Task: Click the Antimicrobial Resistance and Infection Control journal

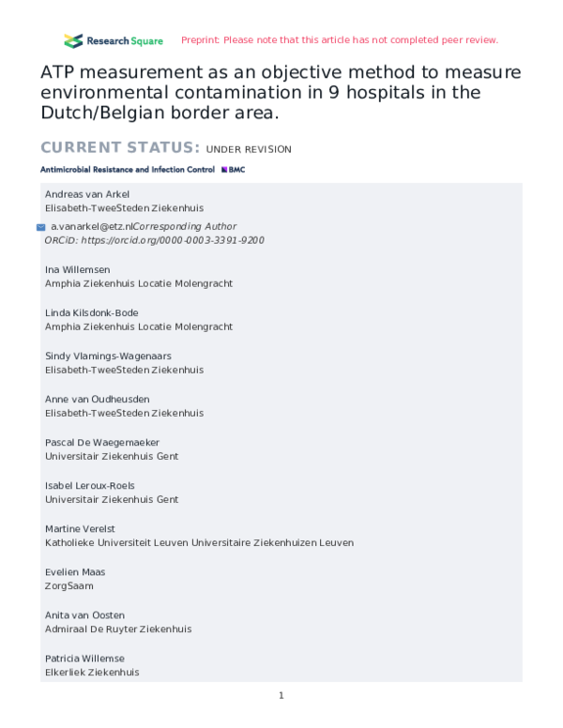Action: 128,170
